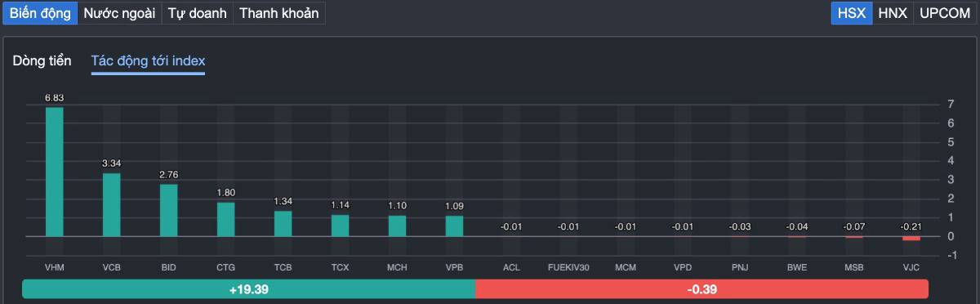The image size is (980, 304).
Task: Click the TCB ticker label
Action: point(283,267)
